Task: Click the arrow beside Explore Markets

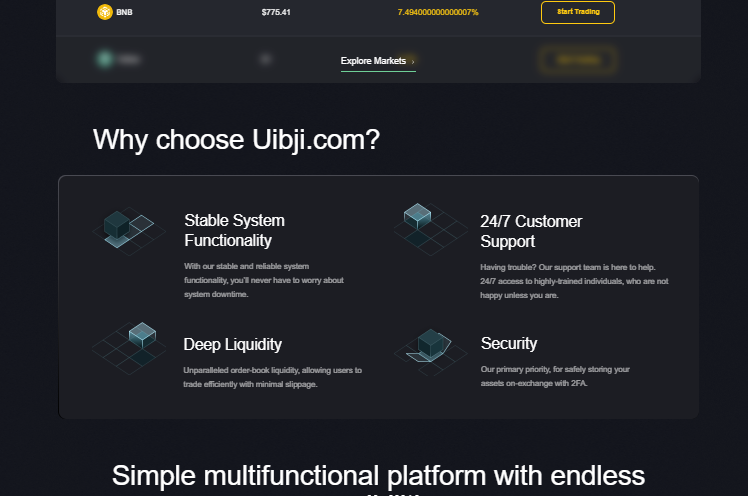Action: 413,62
